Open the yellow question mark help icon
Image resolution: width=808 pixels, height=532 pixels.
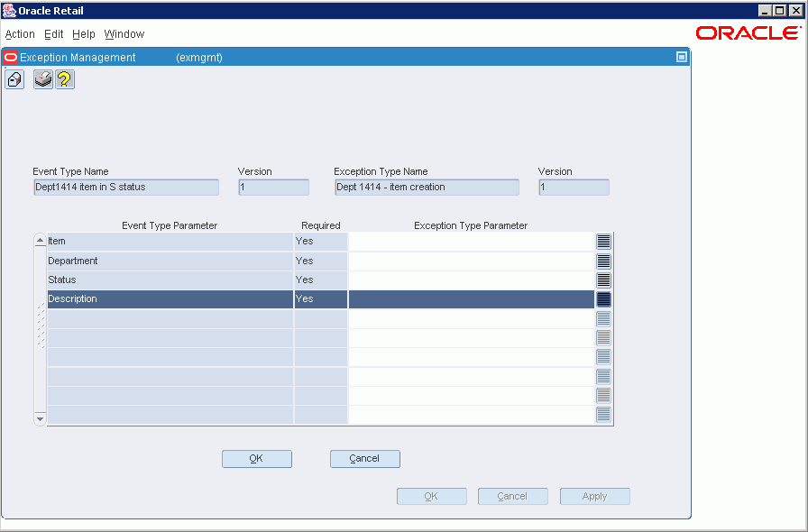click(65, 80)
